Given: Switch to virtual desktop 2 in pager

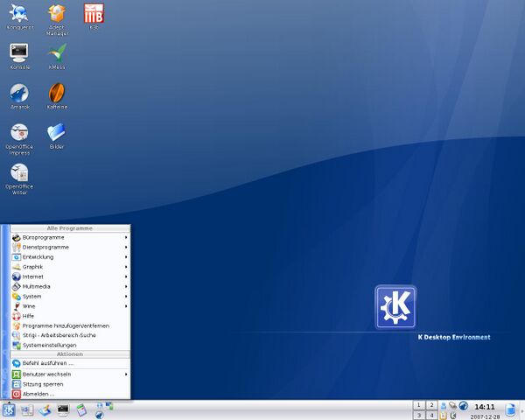Looking at the screenshot, I should pyautogui.click(x=431, y=405).
